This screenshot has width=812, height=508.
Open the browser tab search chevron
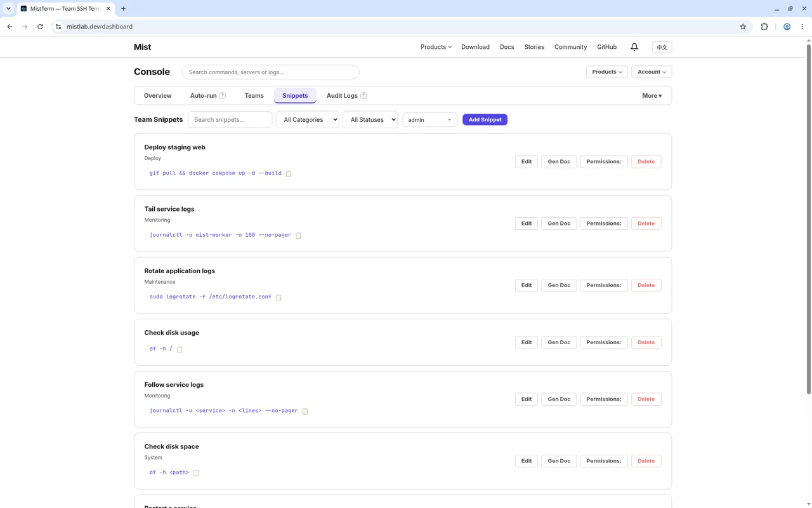pos(8,8)
